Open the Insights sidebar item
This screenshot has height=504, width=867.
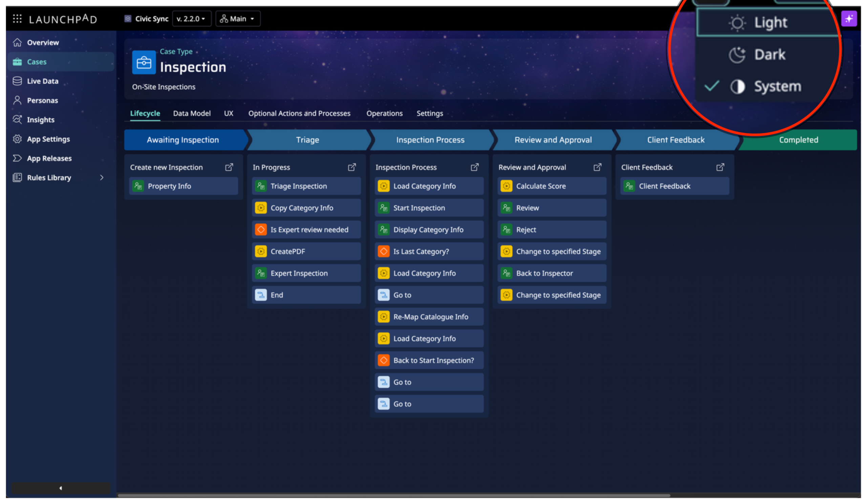click(41, 120)
